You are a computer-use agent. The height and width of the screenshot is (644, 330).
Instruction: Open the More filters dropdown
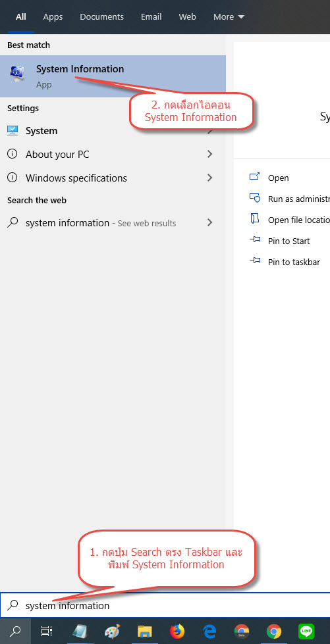pos(229,17)
